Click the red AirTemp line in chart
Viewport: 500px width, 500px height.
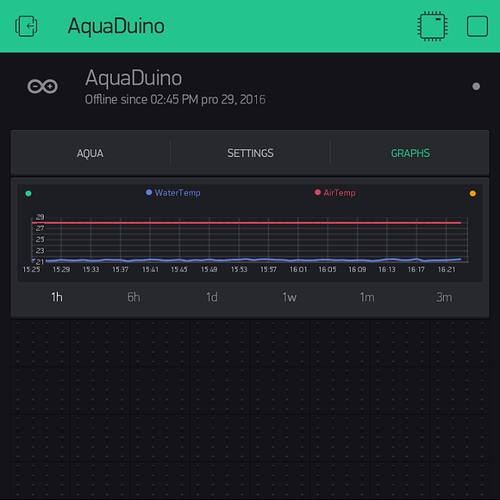point(247,222)
